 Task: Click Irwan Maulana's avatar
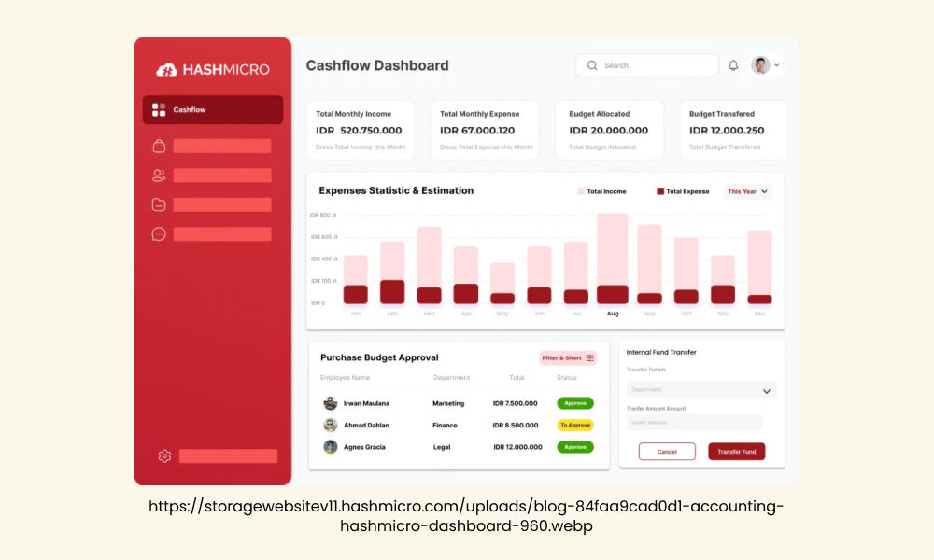(x=330, y=403)
